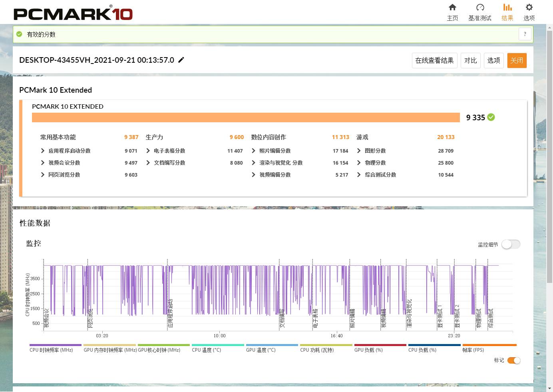Select the Results (结果) bar chart icon
This screenshot has width=553, height=392.
507,8
